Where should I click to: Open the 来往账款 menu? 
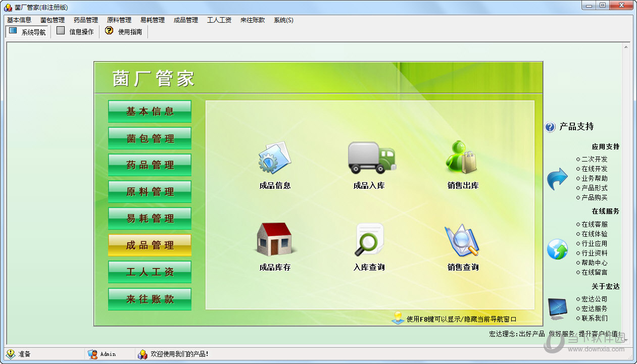point(253,20)
